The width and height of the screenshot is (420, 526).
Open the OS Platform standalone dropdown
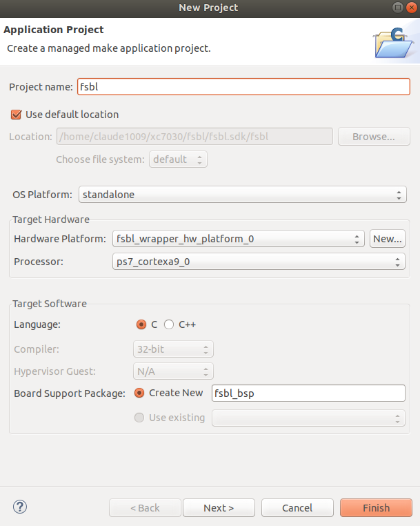coord(243,195)
